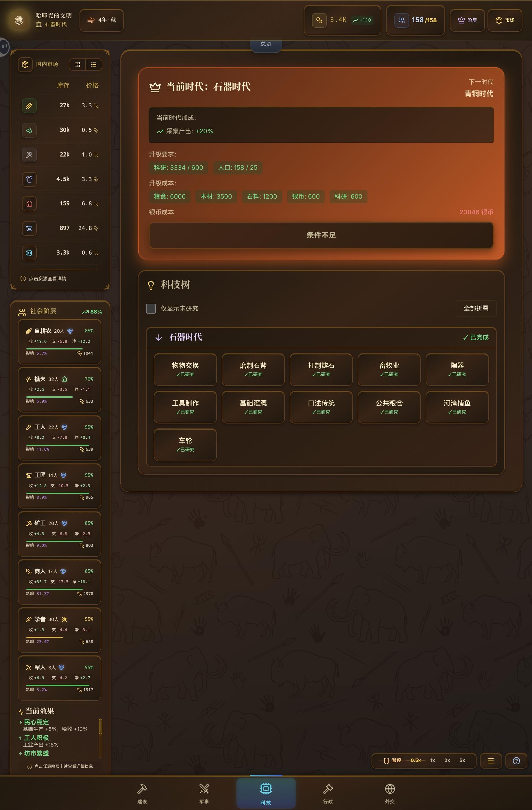The height and width of the screenshot is (810, 532).
Task: Click the 条件不足 upgrade button
Action: click(x=321, y=235)
